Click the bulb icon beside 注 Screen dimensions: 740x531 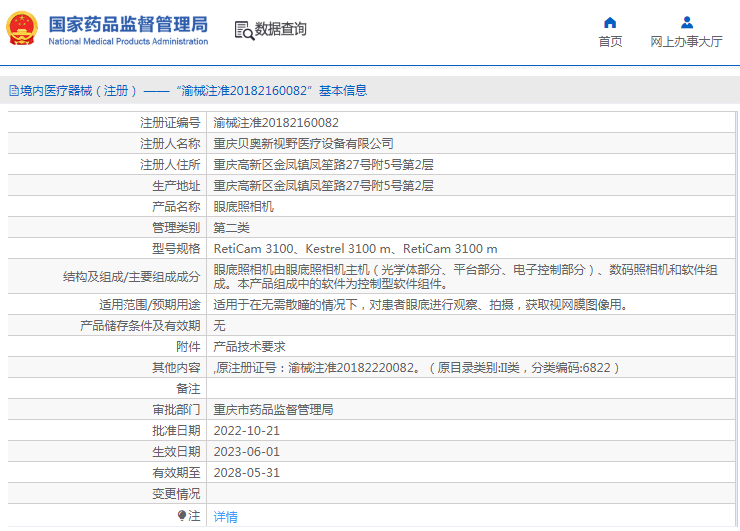(x=182, y=515)
